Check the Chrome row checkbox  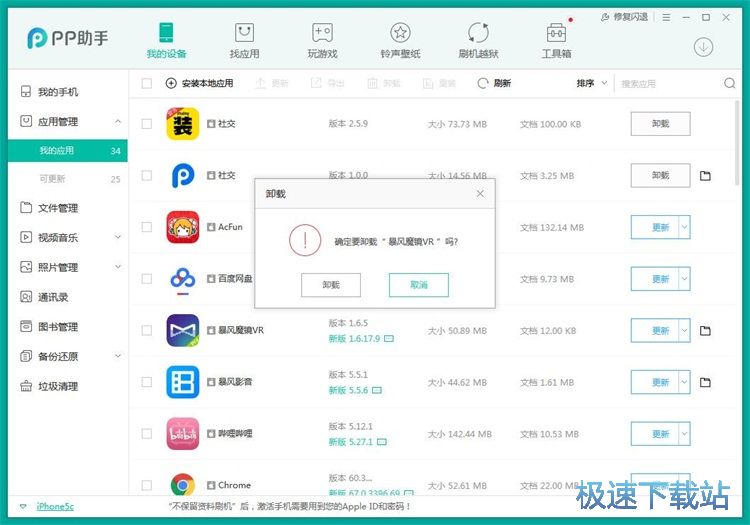pyautogui.click(x=147, y=485)
